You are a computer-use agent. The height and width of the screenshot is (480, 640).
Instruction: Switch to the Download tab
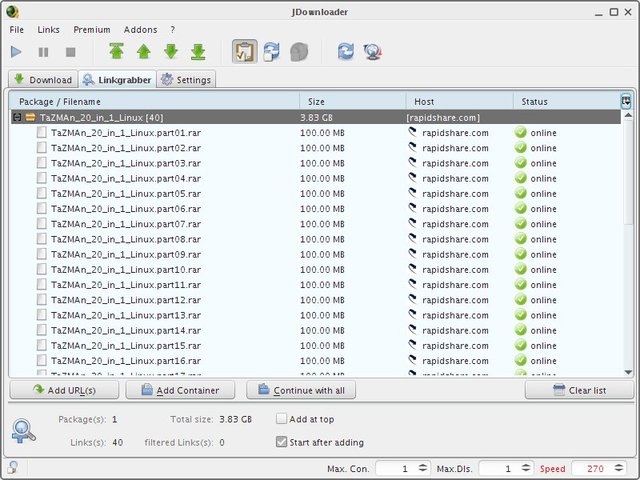[x=43, y=79]
